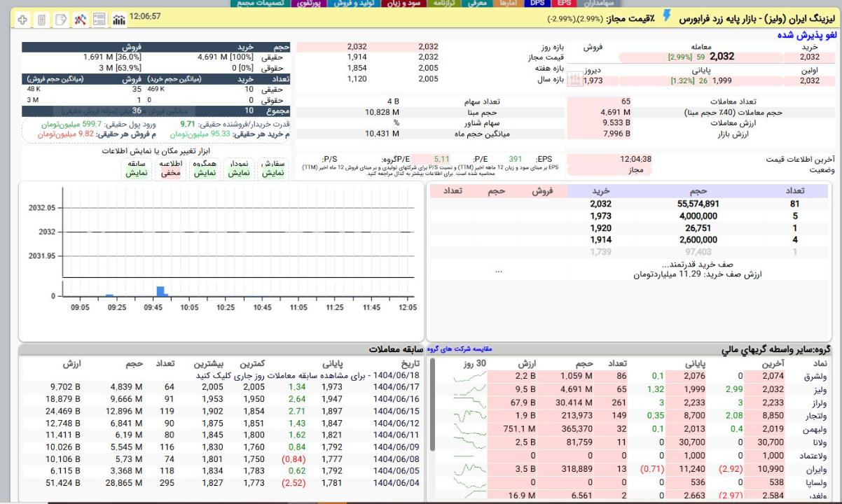
Task: Toggle the نمودار chart panel visibility
Action: [x=238, y=172]
